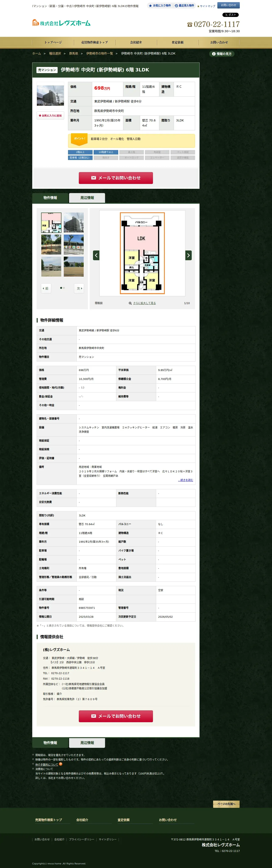Open the 最近見た物件 clock link
This screenshot has width=272, height=868.
[x=184, y=6]
